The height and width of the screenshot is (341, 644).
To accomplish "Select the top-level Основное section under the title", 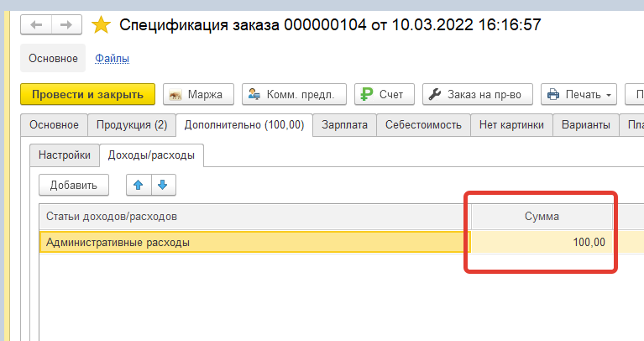I will (53, 58).
